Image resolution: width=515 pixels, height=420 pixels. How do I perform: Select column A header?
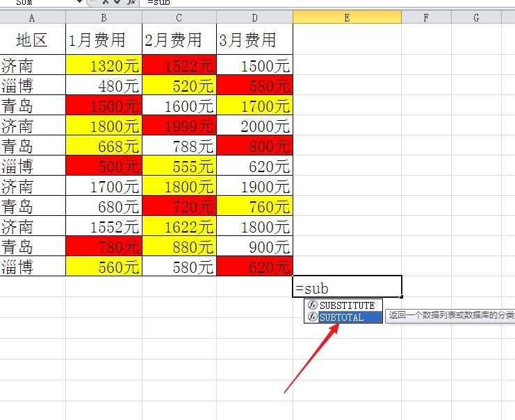click(x=32, y=17)
